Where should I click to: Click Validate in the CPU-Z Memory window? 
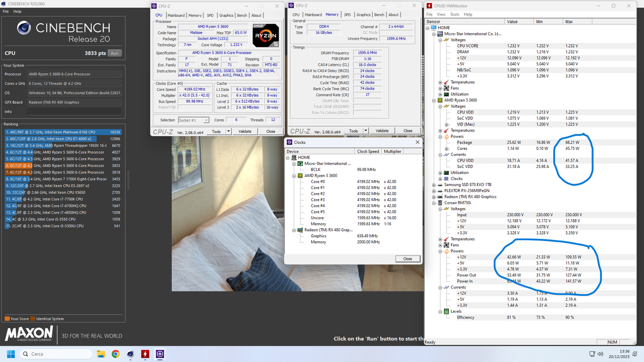382,131
